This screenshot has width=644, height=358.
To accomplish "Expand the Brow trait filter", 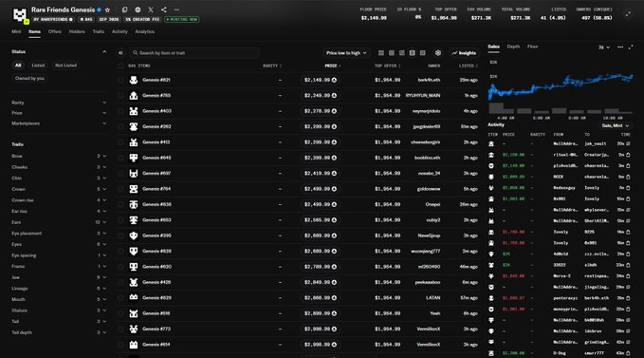I will 59,156.
